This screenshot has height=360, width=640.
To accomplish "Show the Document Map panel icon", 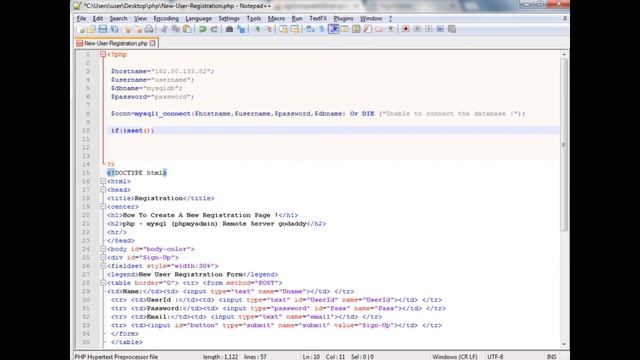I will click(x=356, y=29).
